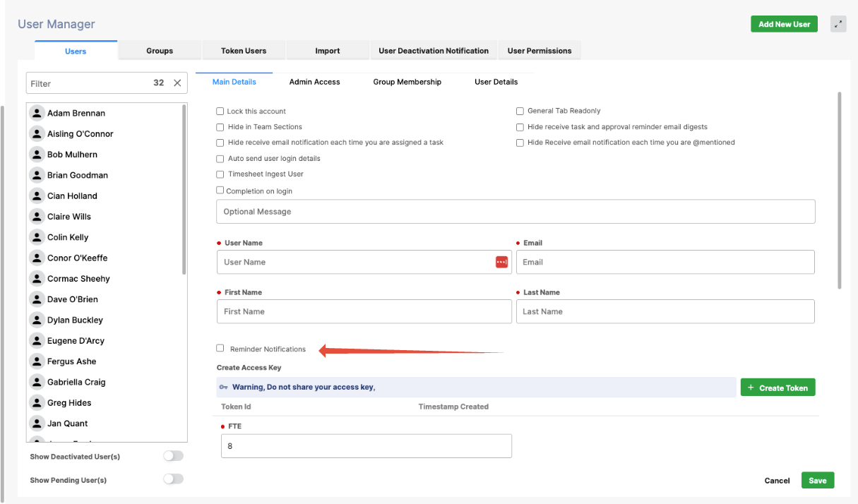Click the Create Token button
The width and height of the screenshot is (858, 504).
pyautogui.click(x=777, y=388)
